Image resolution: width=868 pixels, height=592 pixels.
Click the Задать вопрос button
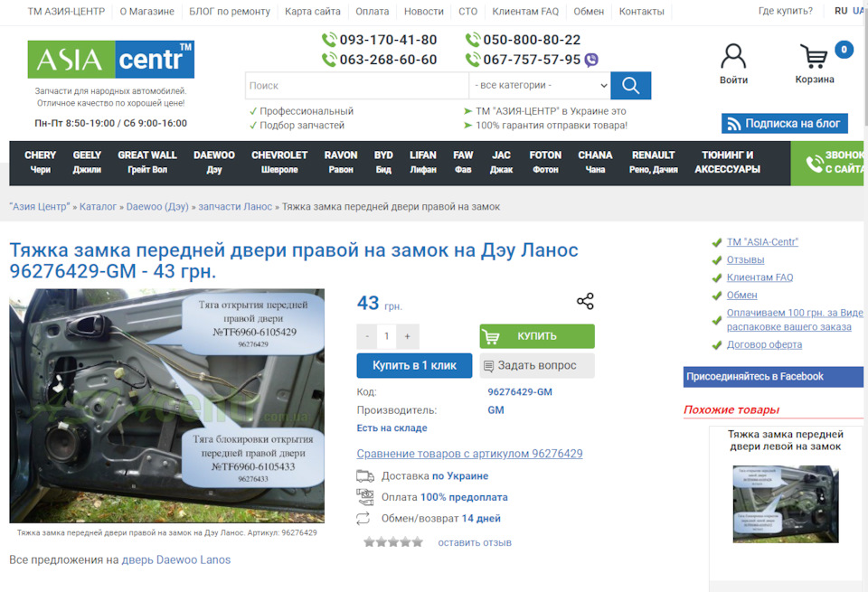pyautogui.click(x=537, y=366)
